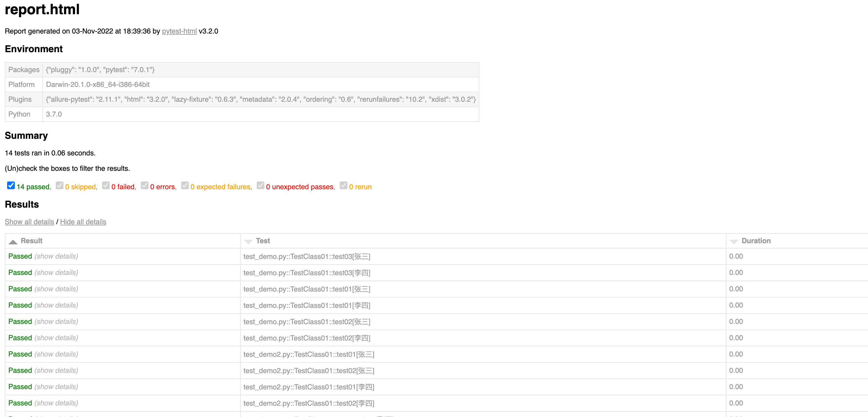Toggle the 0 errors checkbox
This screenshot has height=417, width=868.
point(145,185)
